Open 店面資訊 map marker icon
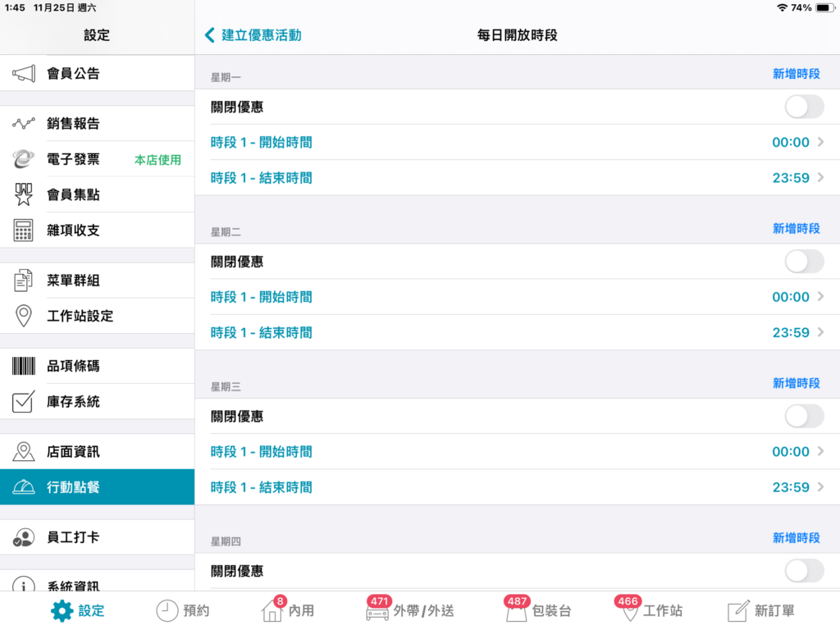 click(x=24, y=452)
